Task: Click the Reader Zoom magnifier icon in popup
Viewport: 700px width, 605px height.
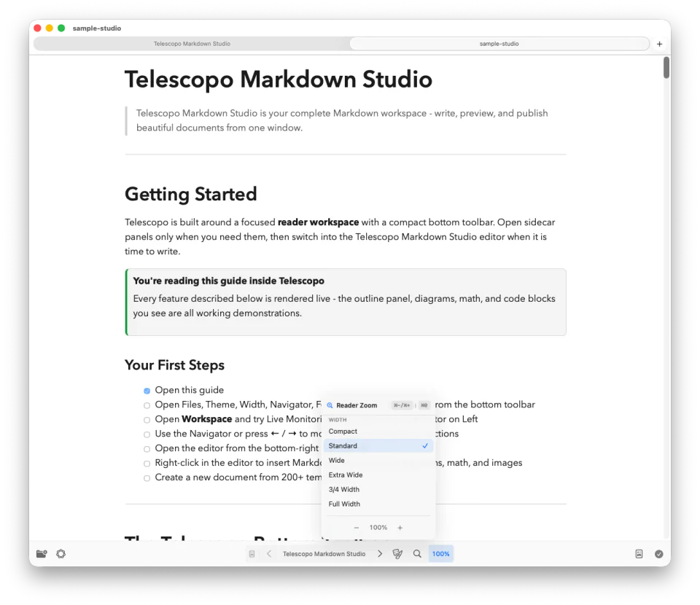Action: tap(330, 405)
